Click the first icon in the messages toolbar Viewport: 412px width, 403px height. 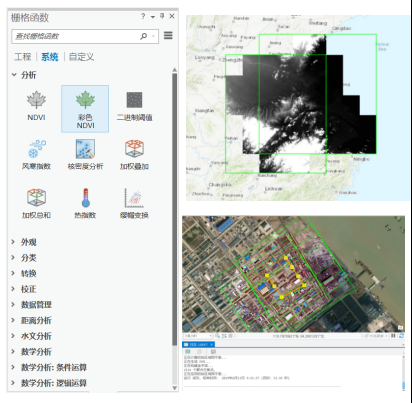[188, 352]
